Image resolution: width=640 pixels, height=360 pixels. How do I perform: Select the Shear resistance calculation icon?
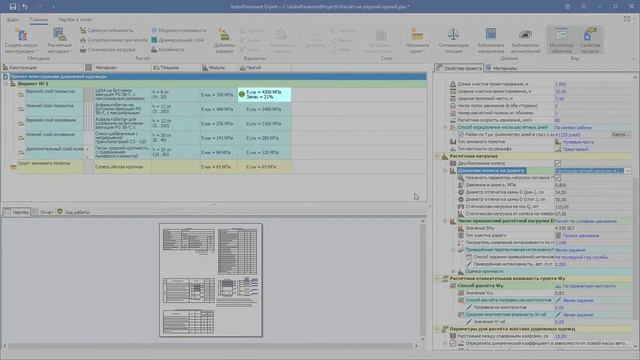[x=83, y=30]
